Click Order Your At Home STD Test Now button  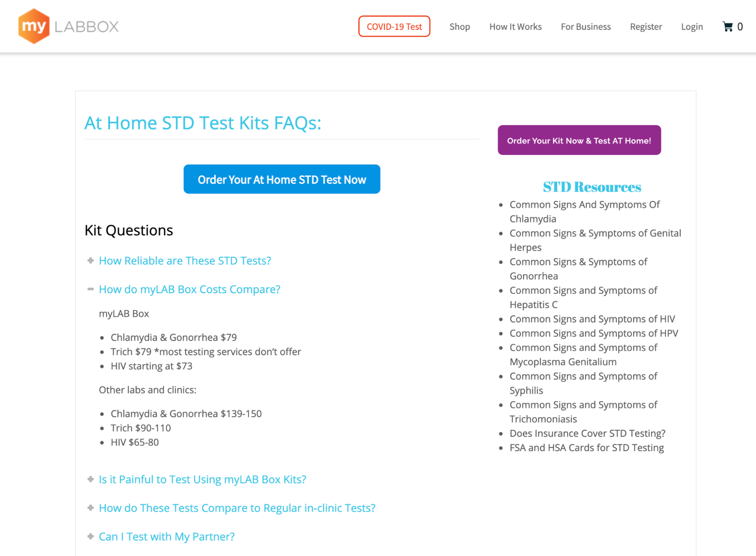pyautogui.click(x=282, y=179)
